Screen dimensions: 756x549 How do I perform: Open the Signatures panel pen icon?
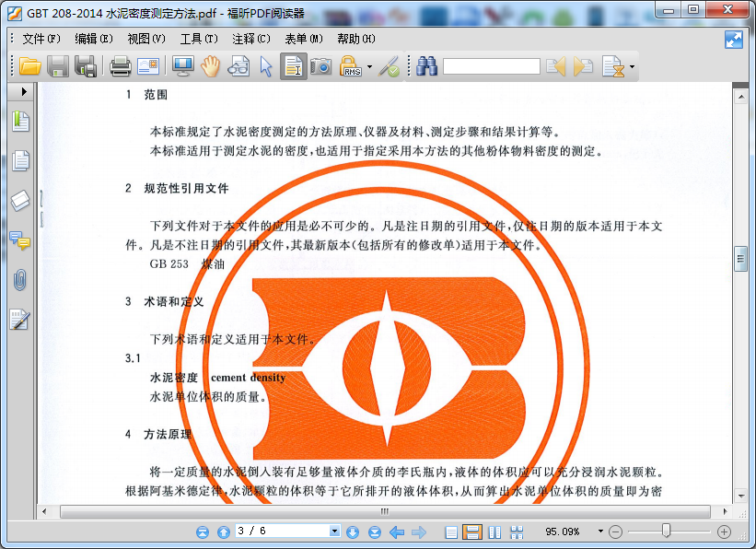point(19,320)
